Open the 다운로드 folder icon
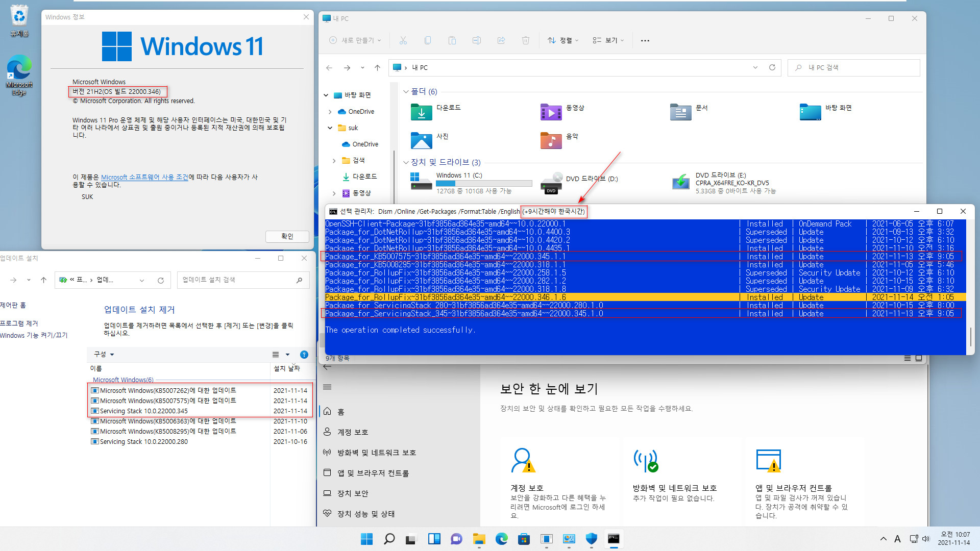Image resolution: width=980 pixels, height=551 pixels. [422, 112]
